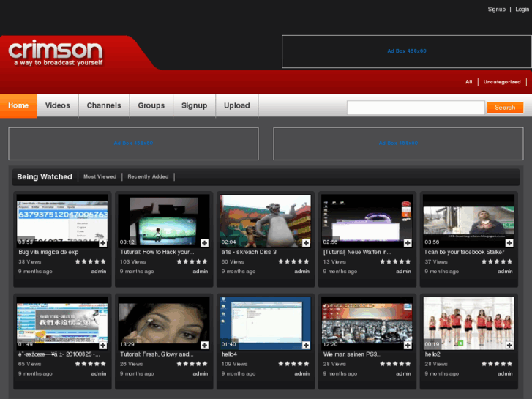Switch to the Channels tab
Image resolution: width=532 pixels, height=399 pixels.
104,105
